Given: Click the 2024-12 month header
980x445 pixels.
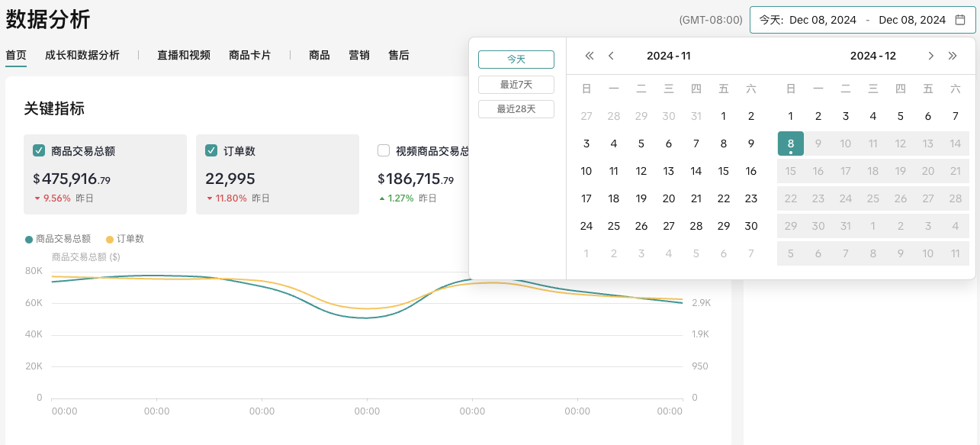Looking at the screenshot, I should [x=872, y=56].
